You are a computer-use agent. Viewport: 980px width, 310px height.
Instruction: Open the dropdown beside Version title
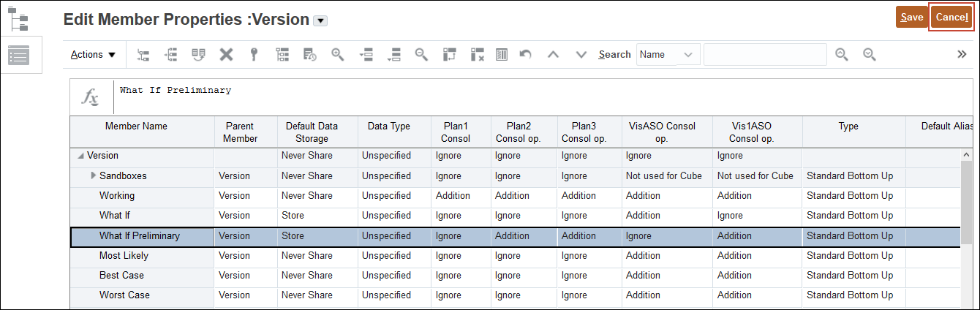(x=320, y=20)
